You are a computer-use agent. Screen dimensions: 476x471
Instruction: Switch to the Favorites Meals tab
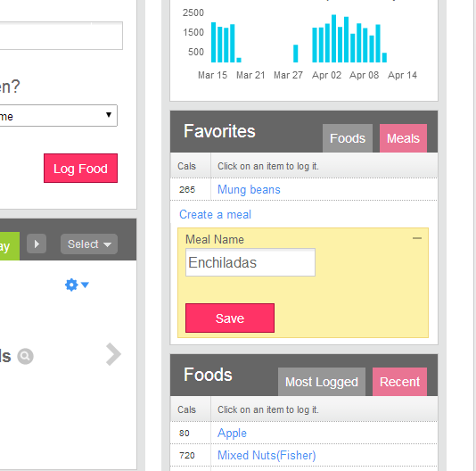pos(403,138)
